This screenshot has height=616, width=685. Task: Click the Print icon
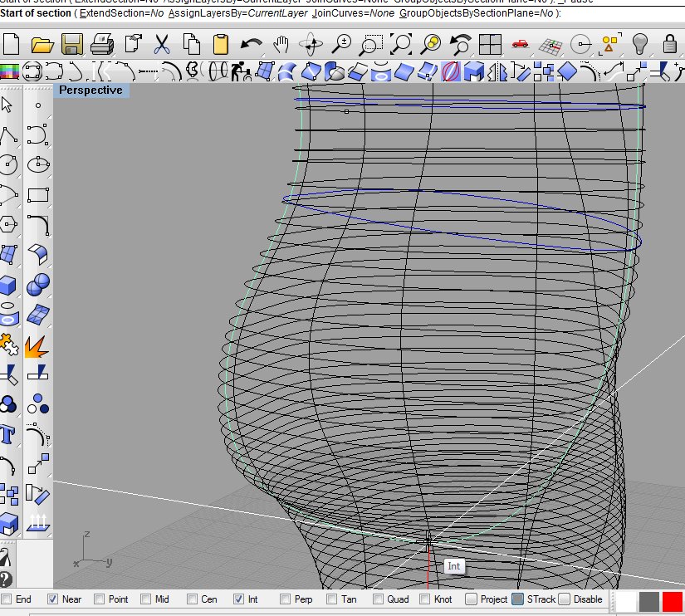(102, 43)
